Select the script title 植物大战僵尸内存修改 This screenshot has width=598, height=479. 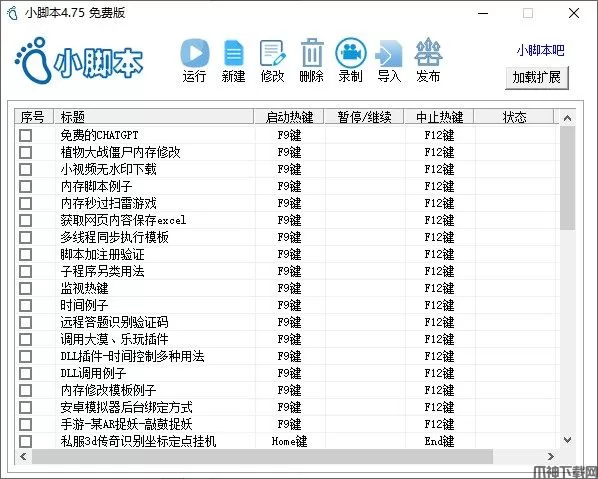[120, 153]
